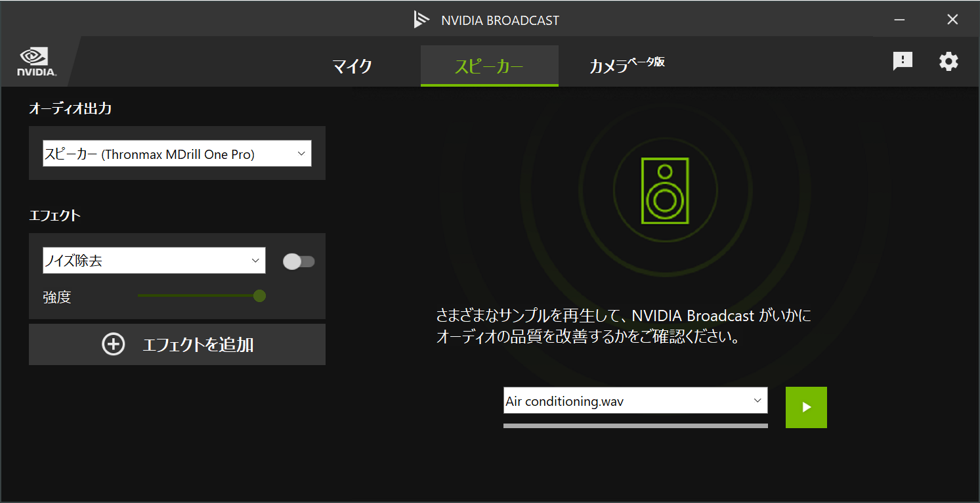The image size is (980, 503).
Task: Click the 強度 label text
Action: 57,297
